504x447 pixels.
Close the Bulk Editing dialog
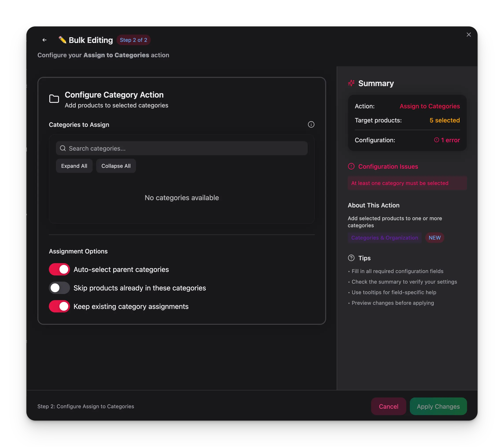469,35
